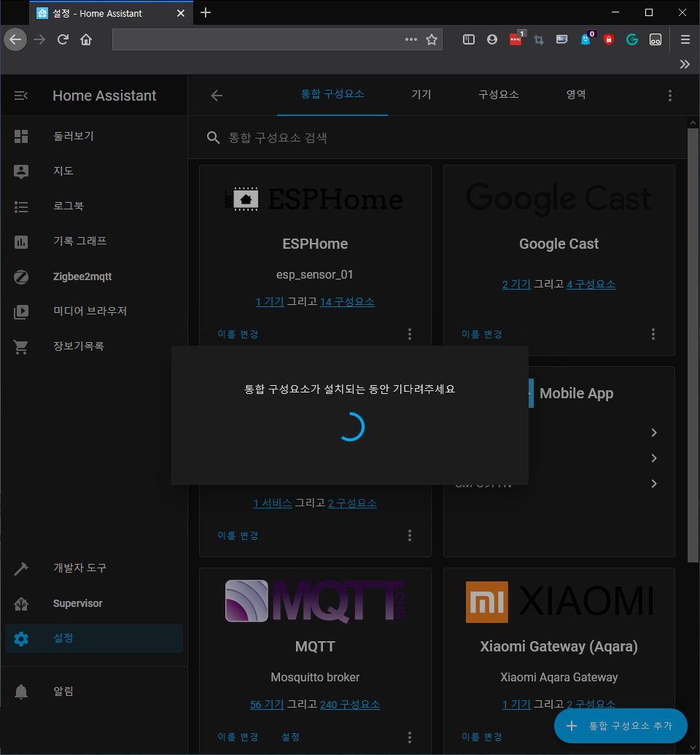The width and height of the screenshot is (700, 755).
Task: Open 알림 notifications
Action: tap(94, 692)
